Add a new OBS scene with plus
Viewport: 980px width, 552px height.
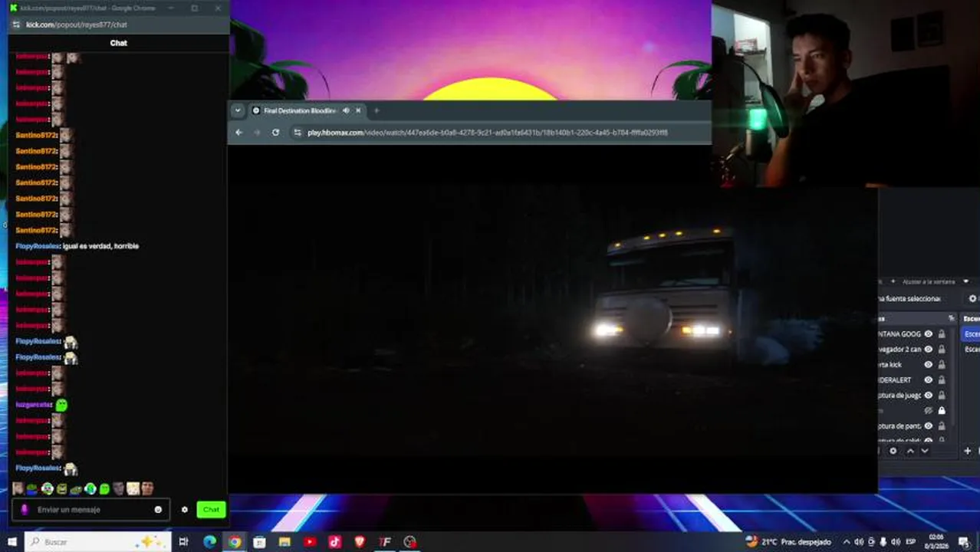[x=968, y=451]
